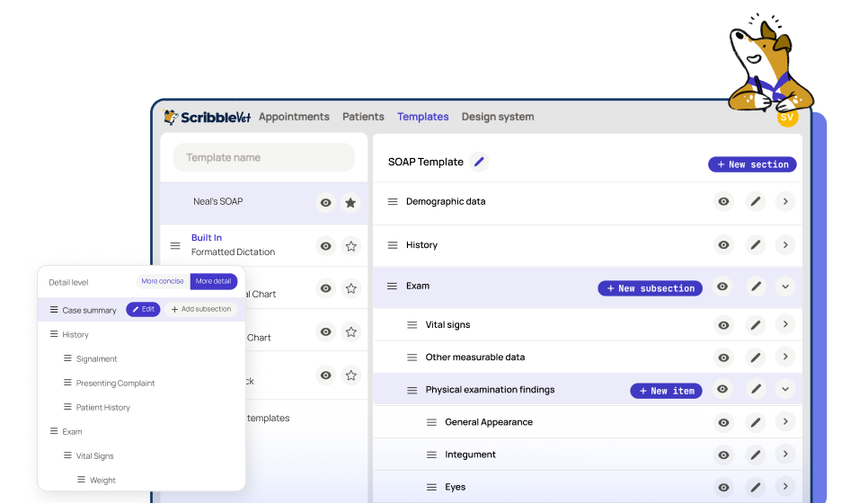This screenshot has width=868, height=503.
Task: Toggle visibility of Neal's SOAP template
Action: tap(326, 202)
